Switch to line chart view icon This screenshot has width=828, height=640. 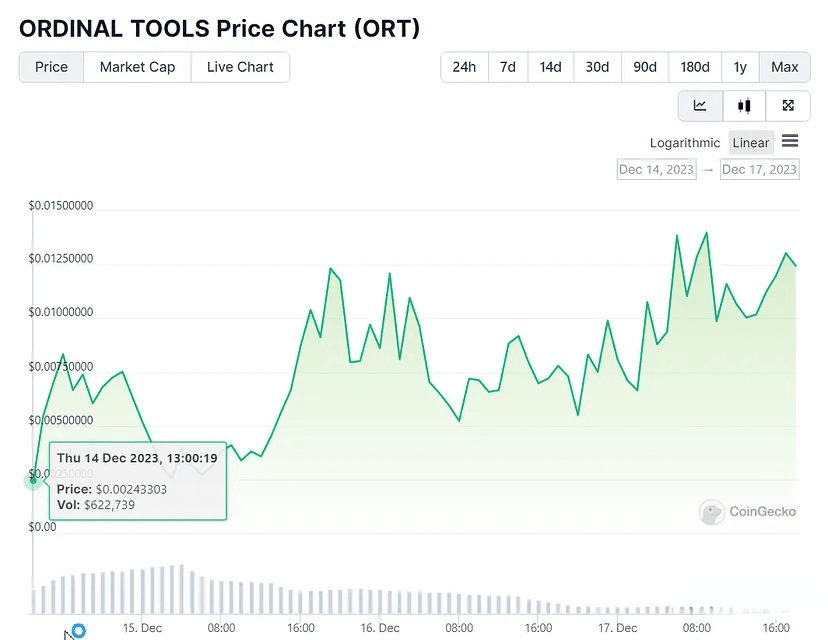click(700, 106)
